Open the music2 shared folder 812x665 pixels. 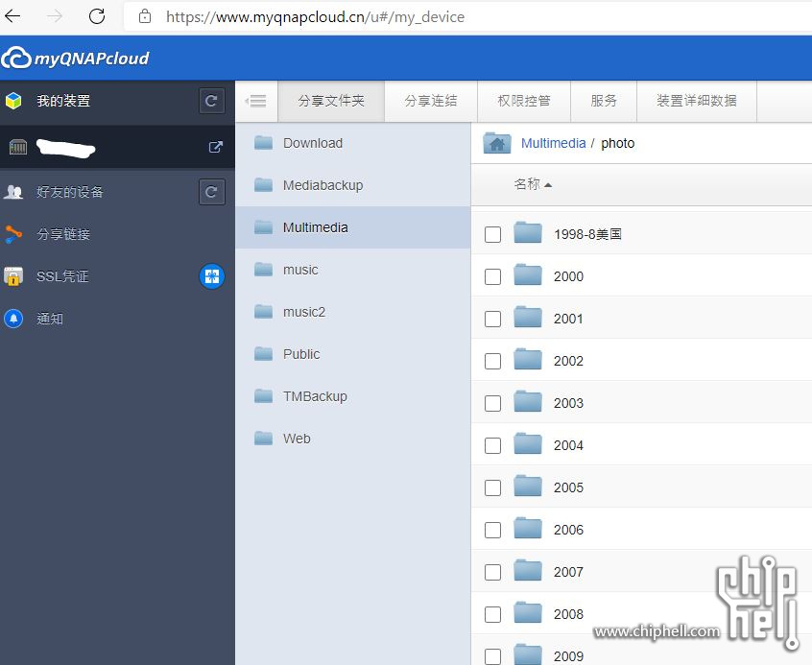coord(352,312)
